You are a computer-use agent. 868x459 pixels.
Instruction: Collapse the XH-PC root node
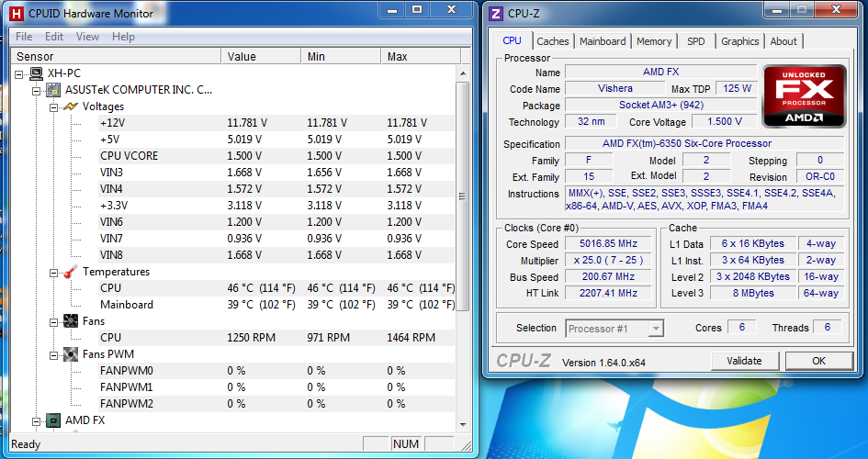20,73
